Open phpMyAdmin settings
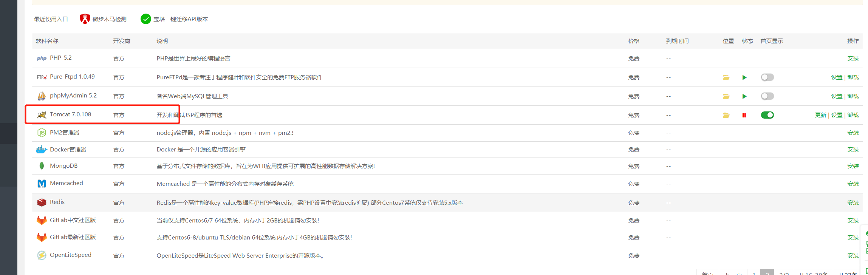 click(837, 96)
